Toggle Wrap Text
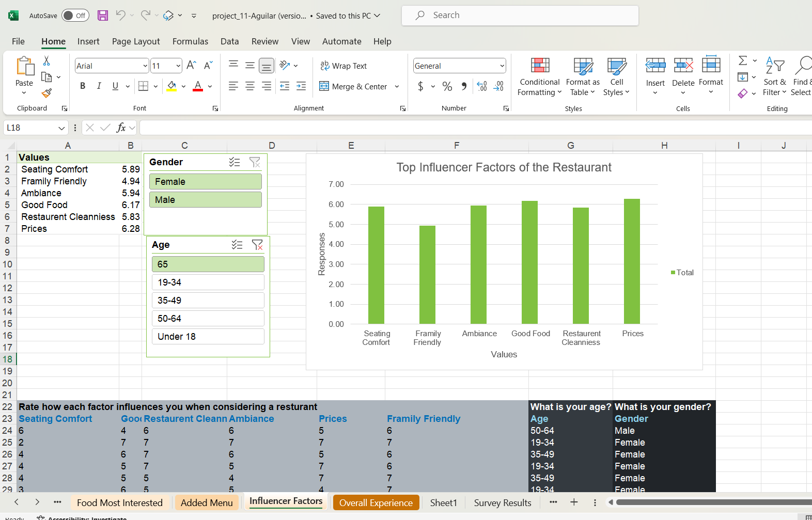812x520 pixels. click(343, 66)
